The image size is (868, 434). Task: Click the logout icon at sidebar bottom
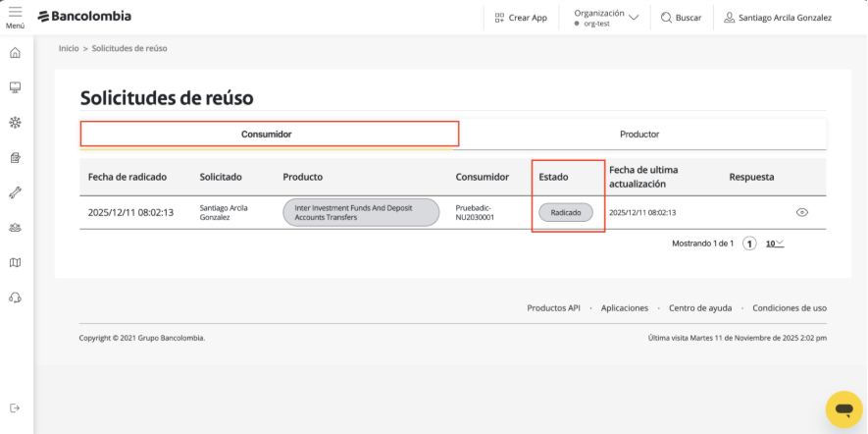click(x=15, y=407)
